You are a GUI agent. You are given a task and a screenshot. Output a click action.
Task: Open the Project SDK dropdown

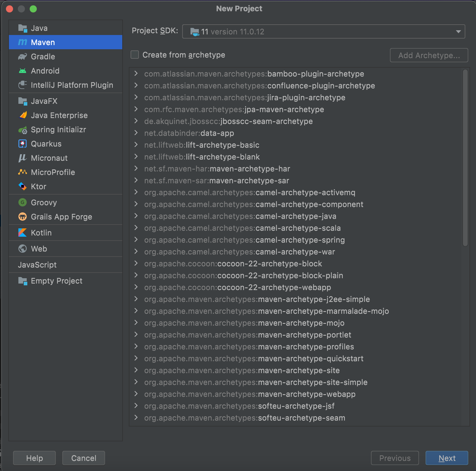323,31
